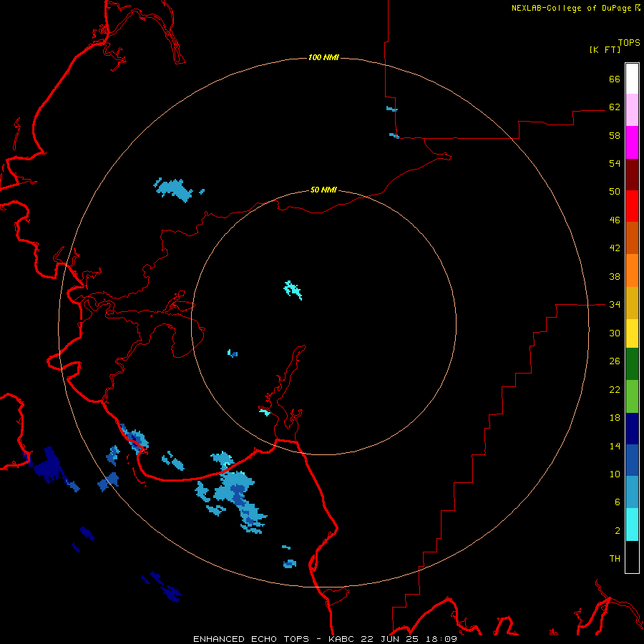Click the legend value 6
The image size is (644, 644).
618,502
